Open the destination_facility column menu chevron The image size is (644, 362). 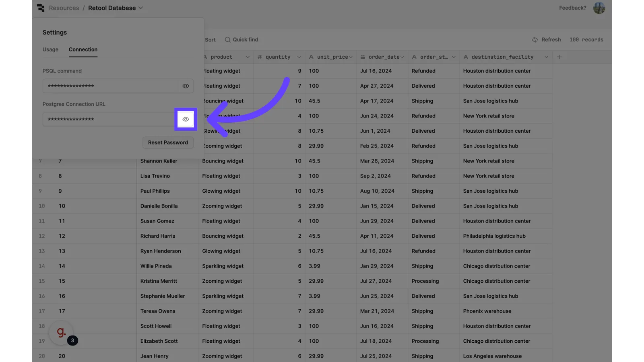(546, 57)
